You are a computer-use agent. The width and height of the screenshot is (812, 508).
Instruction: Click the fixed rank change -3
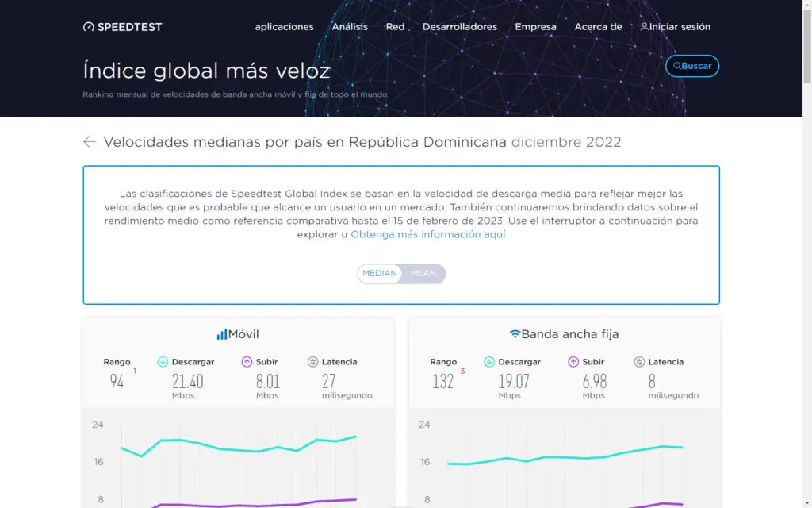click(461, 371)
